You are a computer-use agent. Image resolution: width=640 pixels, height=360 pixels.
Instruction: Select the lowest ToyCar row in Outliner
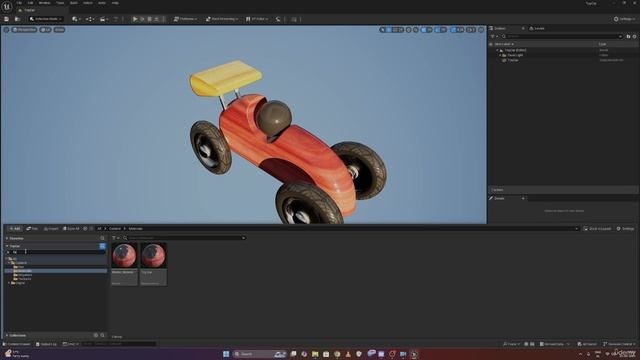tap(563, 60)
